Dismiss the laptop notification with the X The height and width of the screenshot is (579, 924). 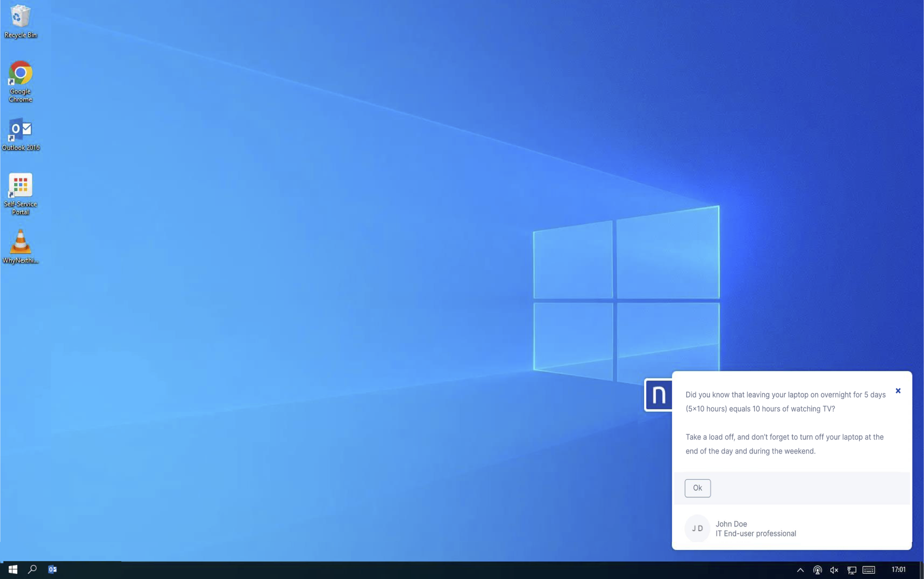(x=898, y=390)
